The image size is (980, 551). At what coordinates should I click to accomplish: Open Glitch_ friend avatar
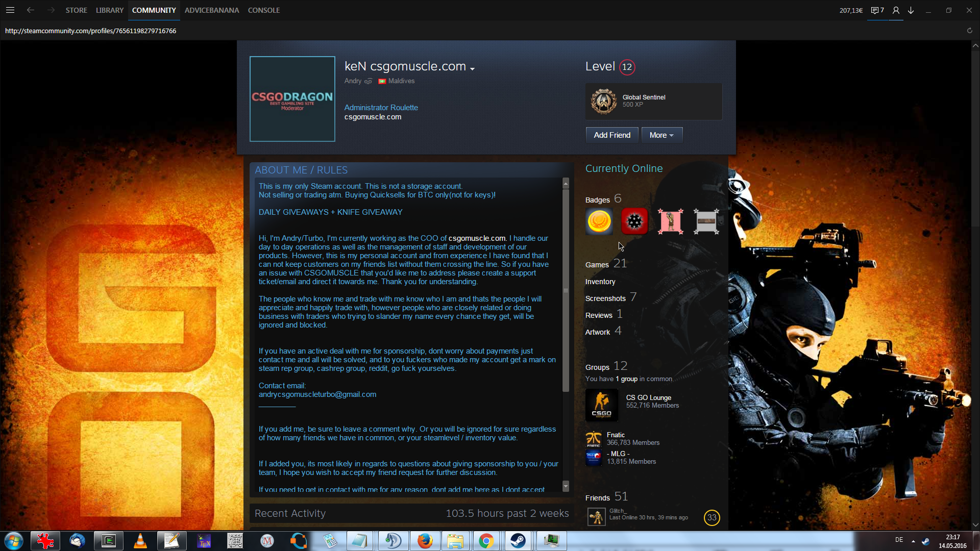[x=596, y=517]
